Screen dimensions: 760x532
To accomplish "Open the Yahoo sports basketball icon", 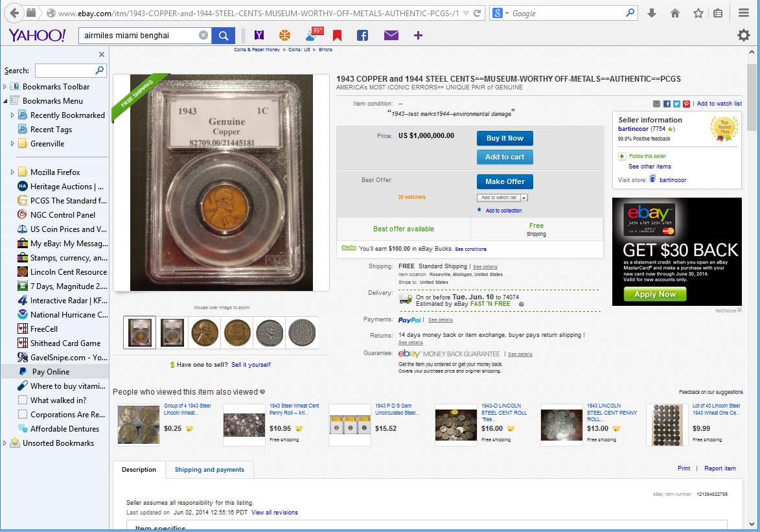I will tap(285, 35).
